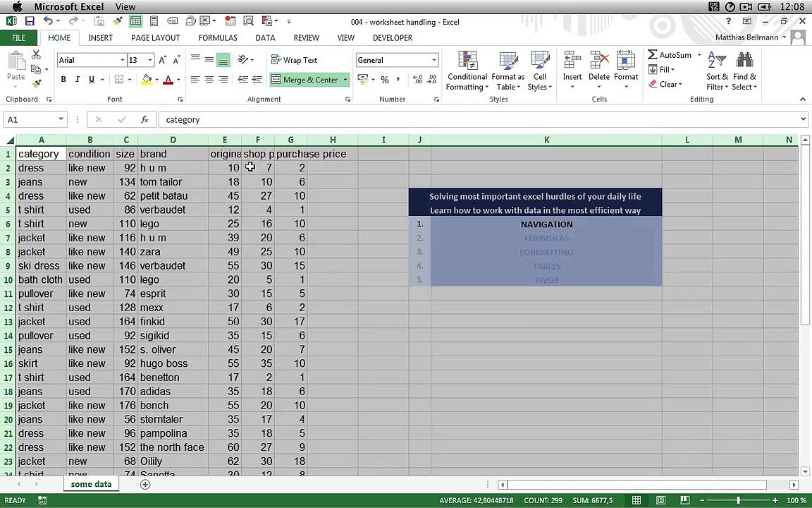Open Matthias Bellmann account menu
The height and width of the screenshot is (508, 812).
(x=751, y=37)
